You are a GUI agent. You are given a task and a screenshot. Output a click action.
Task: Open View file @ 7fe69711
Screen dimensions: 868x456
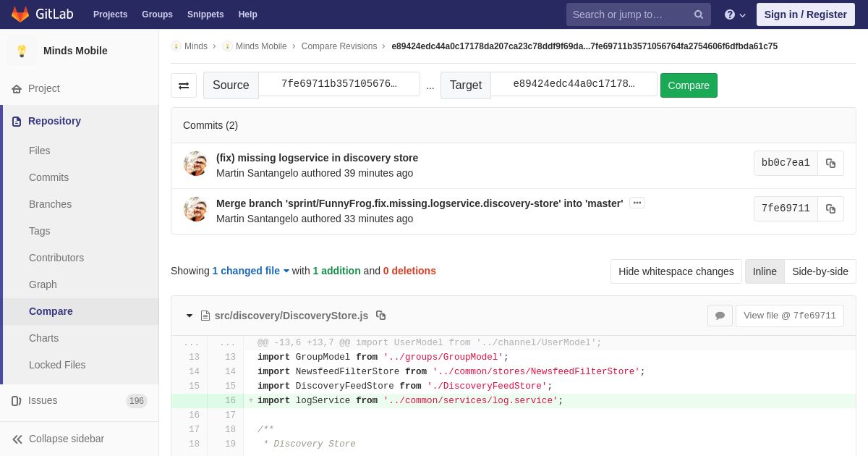pyautogui.click(x=790, y=316)
